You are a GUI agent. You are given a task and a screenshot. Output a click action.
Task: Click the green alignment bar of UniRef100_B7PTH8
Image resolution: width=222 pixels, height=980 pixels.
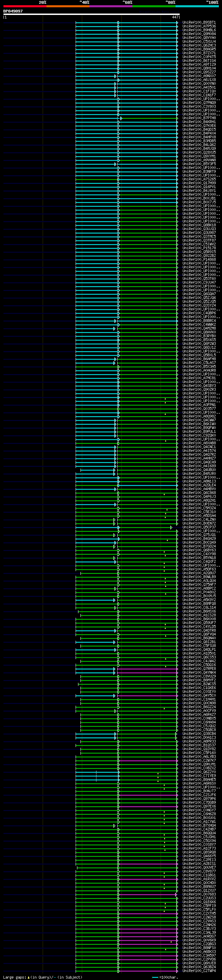click(x=149, y=118)
